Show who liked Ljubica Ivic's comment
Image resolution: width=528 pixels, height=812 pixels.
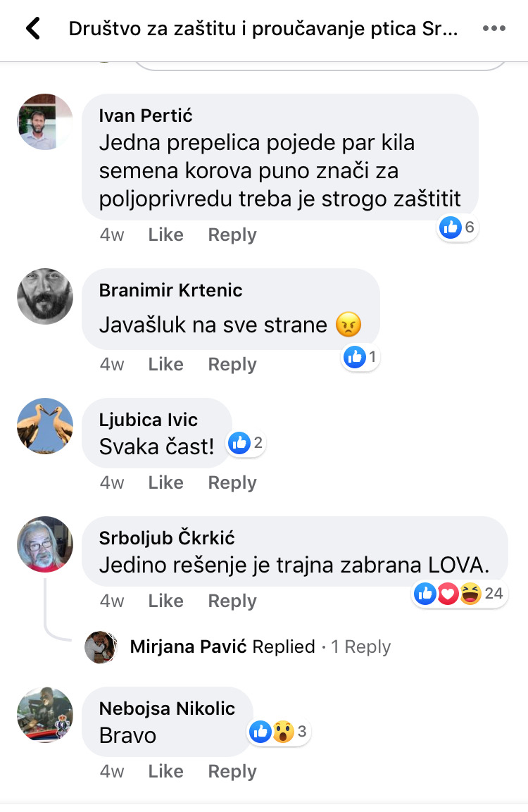pyautogui.click(x=246, y=443)
